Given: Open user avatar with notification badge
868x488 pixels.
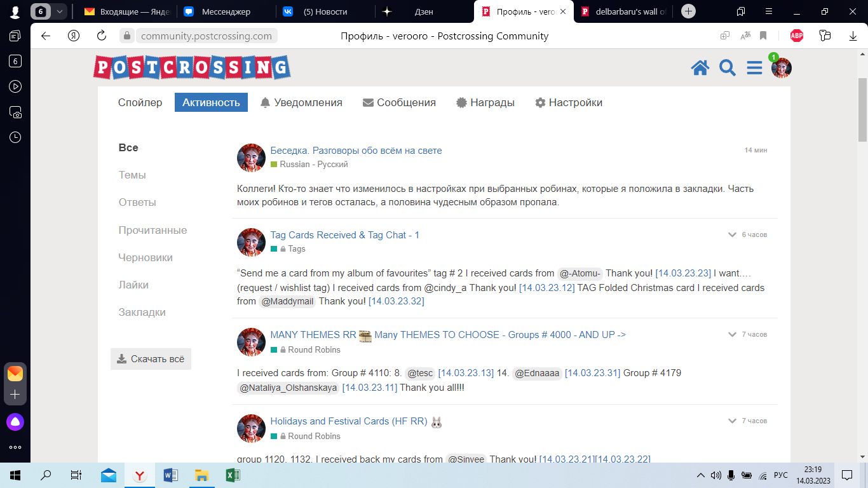Looking at the screenshot, I should [x=781, y=67].
